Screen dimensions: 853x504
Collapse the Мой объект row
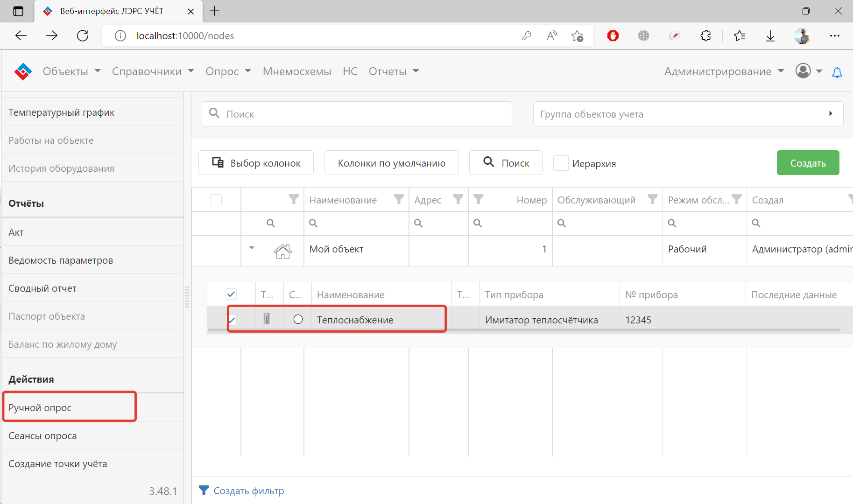point(252,248)
